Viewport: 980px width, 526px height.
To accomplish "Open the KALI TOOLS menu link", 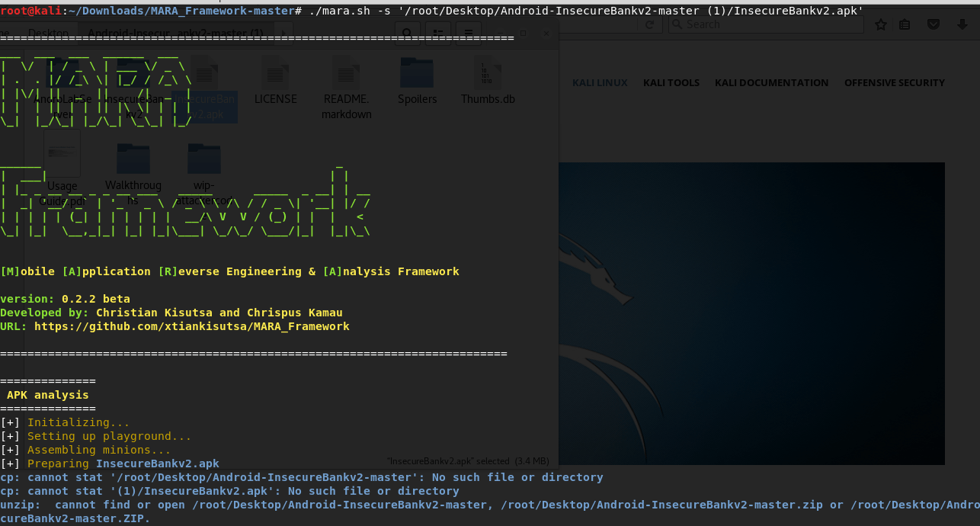I will pyautogui.click(x=671, y=82).
